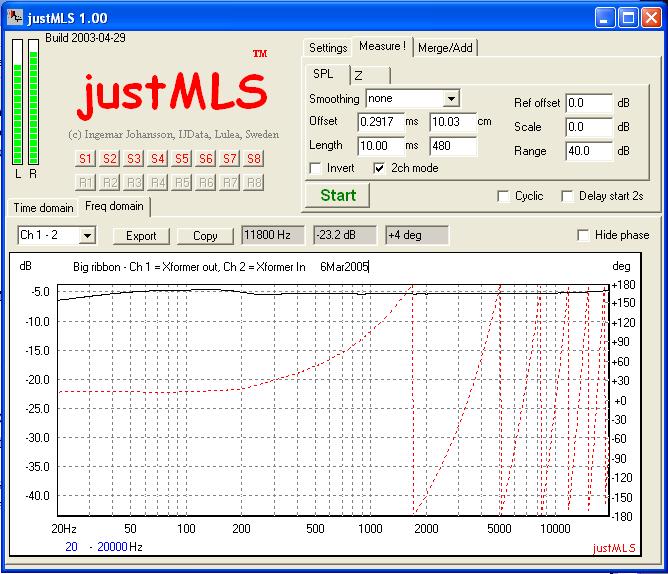The height and width of the screenshot is (574, 668).
Task: Click the upper frequency limit 20000
Action: [x=112, y=547]
